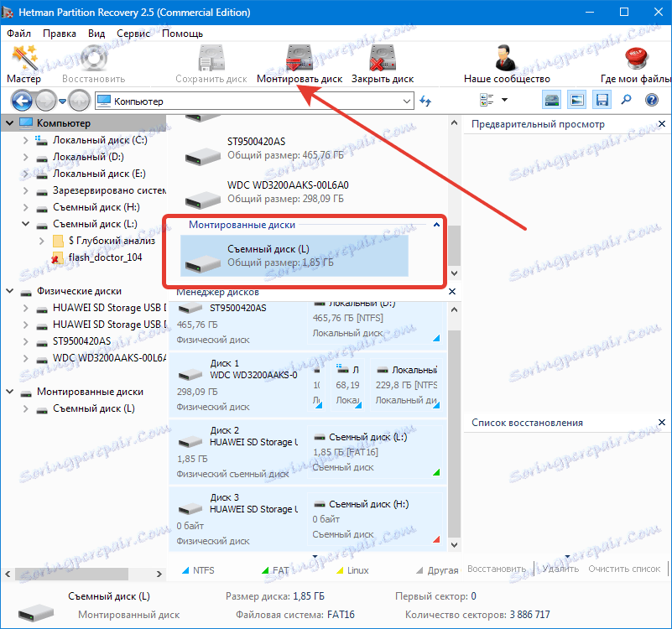Expand Локальный (D:) tree node

click(x=26, y=157)
